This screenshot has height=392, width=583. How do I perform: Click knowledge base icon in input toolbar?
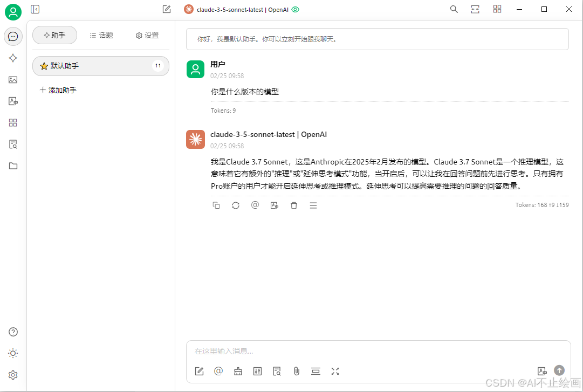pos(277,371)
